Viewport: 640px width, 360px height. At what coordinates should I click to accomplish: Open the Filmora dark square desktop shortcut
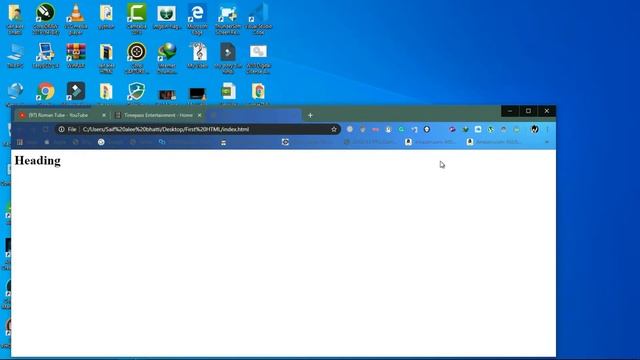[x=76, y=91]
